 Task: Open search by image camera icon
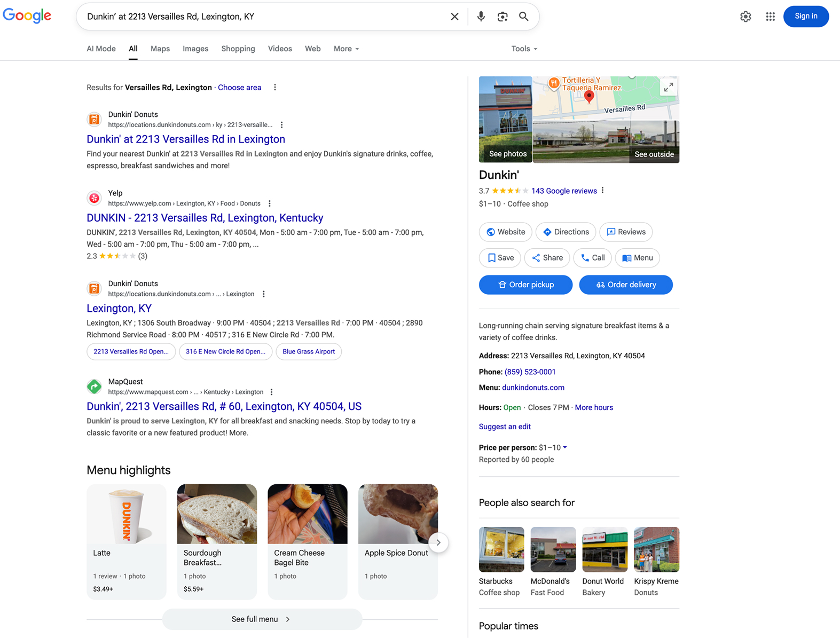(503, 17)
